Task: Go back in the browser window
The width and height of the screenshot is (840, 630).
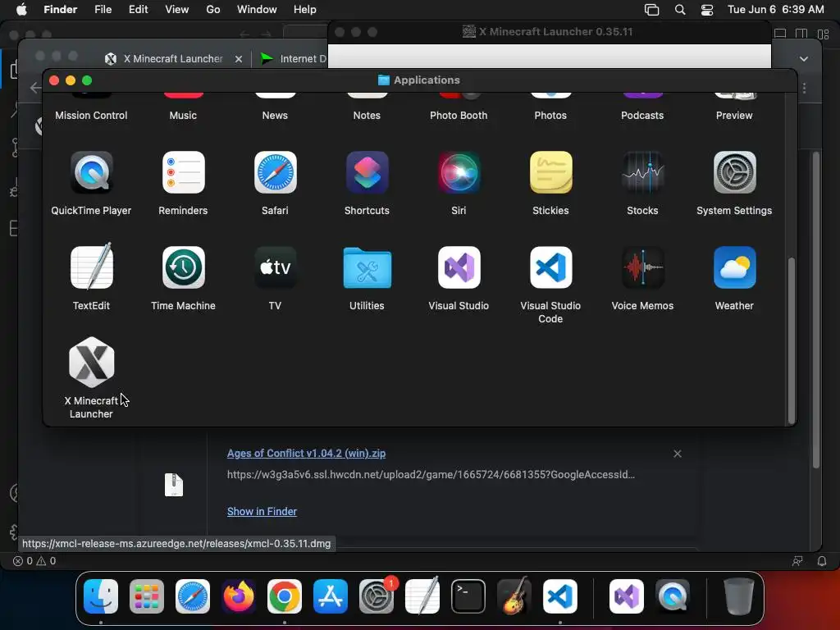Action: click(35, 88)
